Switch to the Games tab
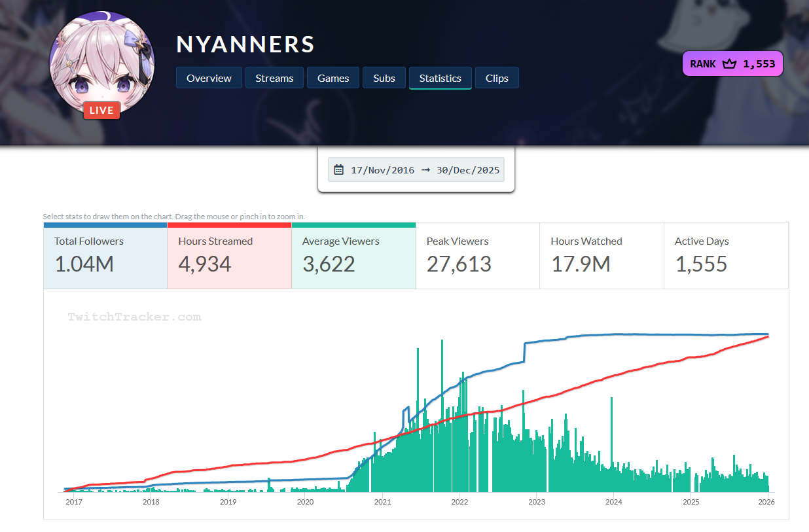Screen dimensions: 809x532 coord(333,78)
